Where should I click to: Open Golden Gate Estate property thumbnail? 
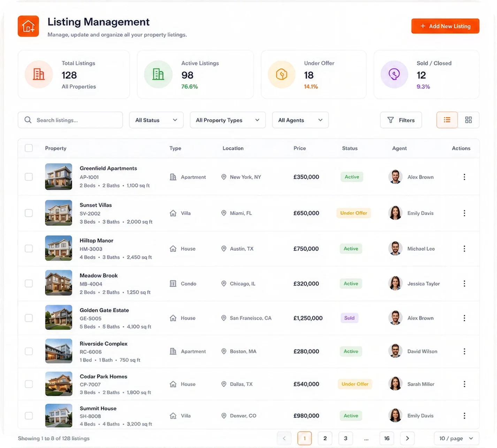pyautogui.click(x=59, y=317)
